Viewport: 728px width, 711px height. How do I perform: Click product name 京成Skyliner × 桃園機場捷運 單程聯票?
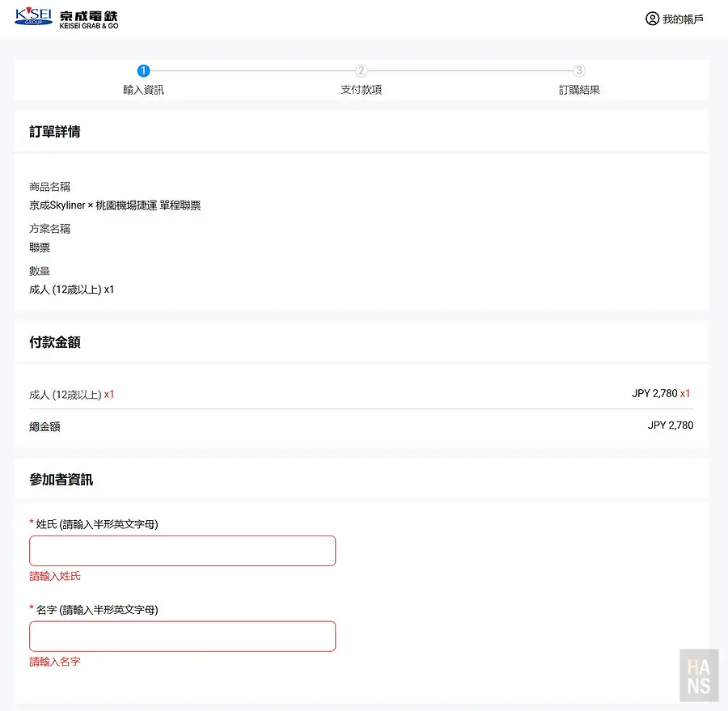[115, 205]
